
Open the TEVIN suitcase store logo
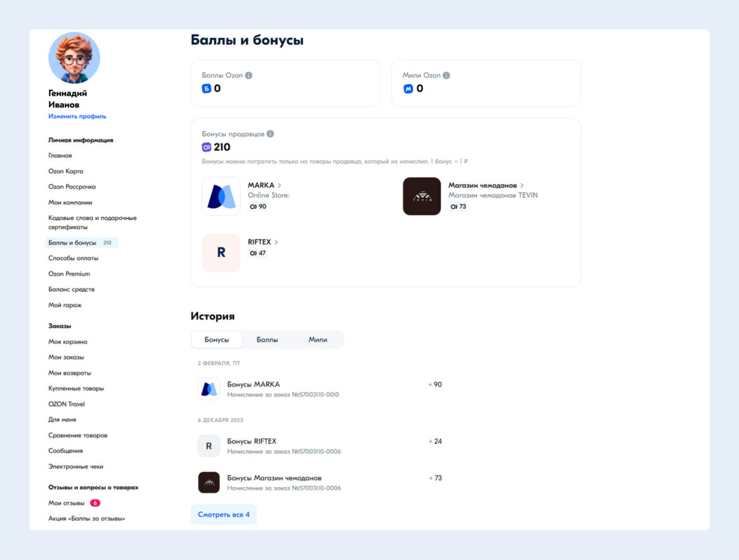coord(422,196)
